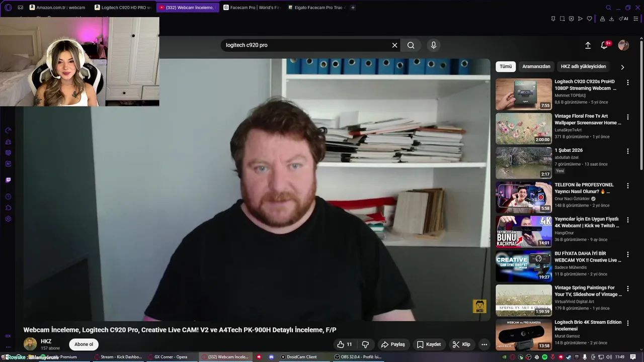Image resolution: width=644 pixels, height=362 pixels.
Task: Open history clock icon in sidebar
Action: coord(8,197)
